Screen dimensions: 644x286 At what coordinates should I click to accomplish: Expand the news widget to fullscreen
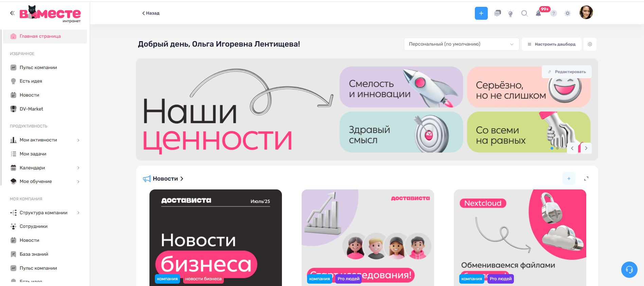point(586,179)
